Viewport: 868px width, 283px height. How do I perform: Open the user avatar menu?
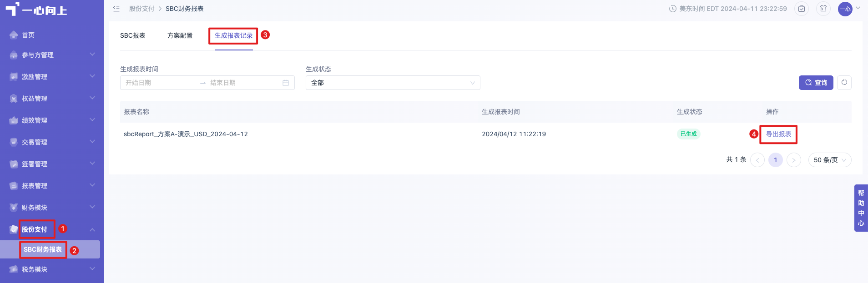coord(845,9)
